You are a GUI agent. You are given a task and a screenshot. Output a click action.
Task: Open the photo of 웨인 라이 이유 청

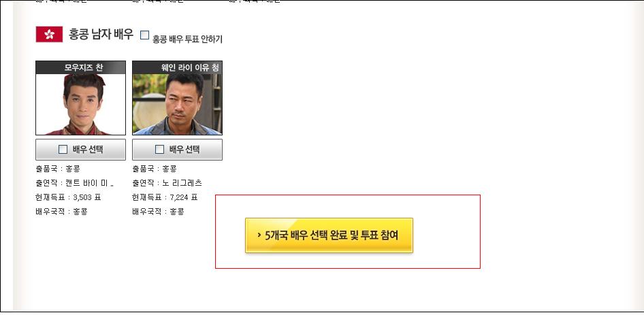[x=177, y=104]
